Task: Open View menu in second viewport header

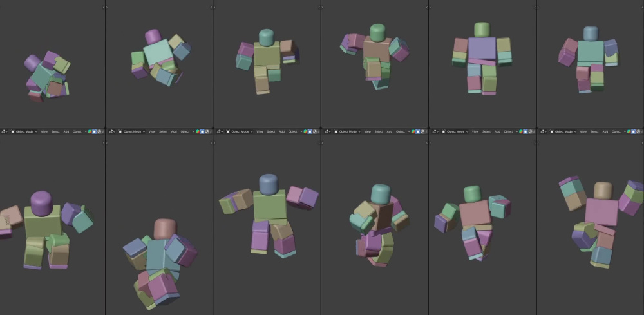Action: click(152, 131)
